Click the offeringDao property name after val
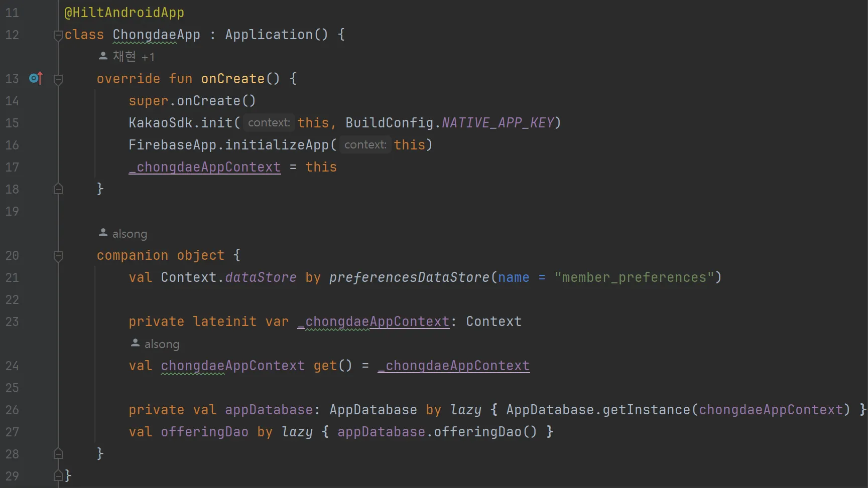This screenshot has width=868, height=488. tap(205, 432)
